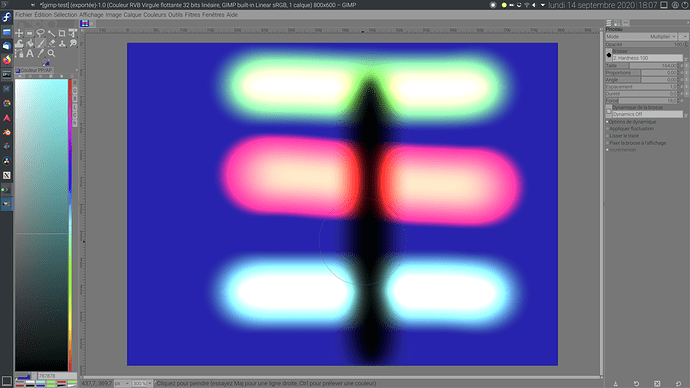Switch to the Couleur PP/AP tab

(x=34, y=70)
